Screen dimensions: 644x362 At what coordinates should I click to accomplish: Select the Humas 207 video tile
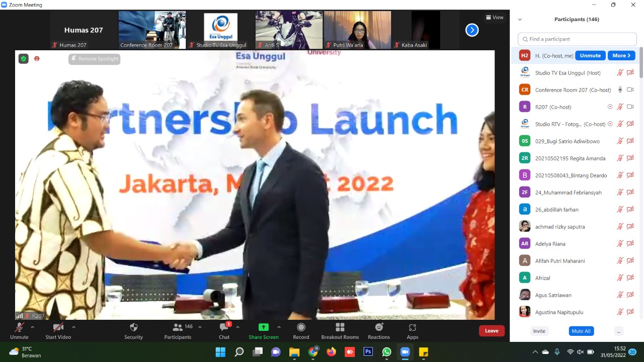(84, 30)
